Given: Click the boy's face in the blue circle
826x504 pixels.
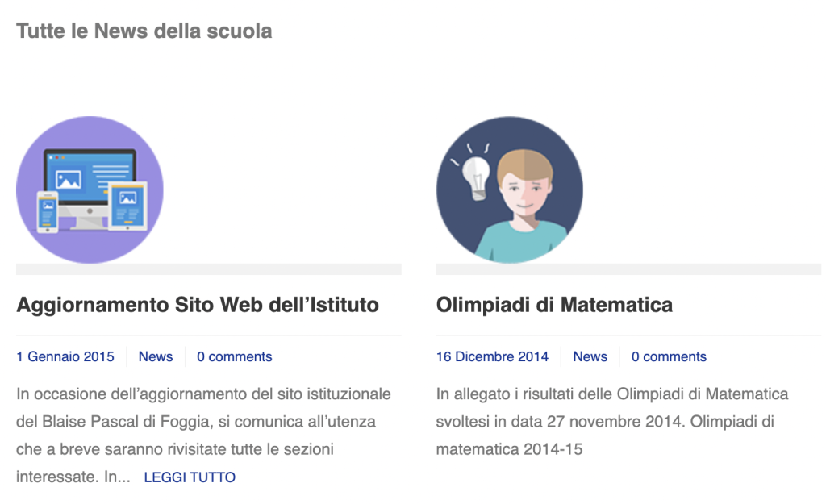Looking at the screenshot, I should coord(523,194).
